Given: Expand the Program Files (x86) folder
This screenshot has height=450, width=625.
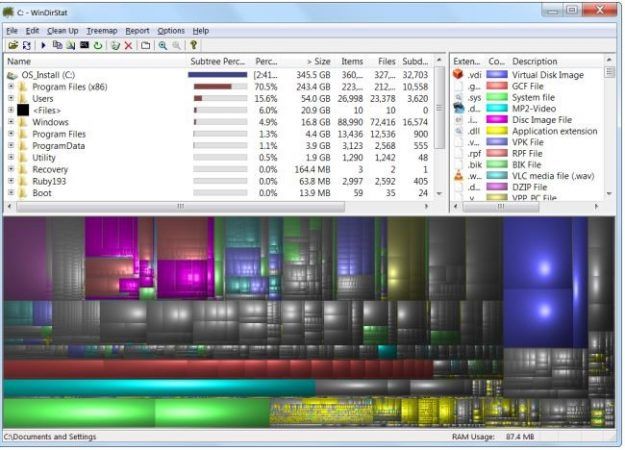Looking at the screenshot, I should [11, 86].
